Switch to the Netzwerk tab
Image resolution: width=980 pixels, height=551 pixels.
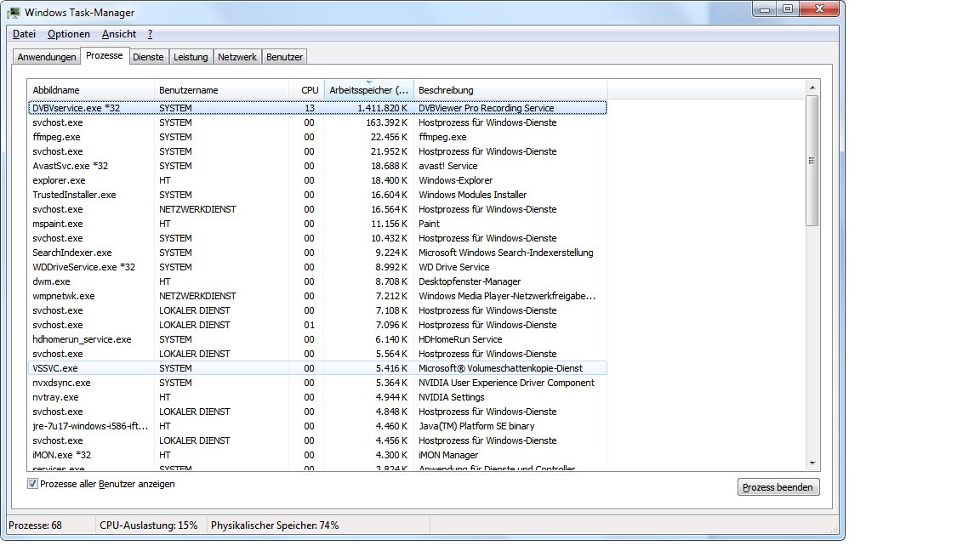[237, 57]
